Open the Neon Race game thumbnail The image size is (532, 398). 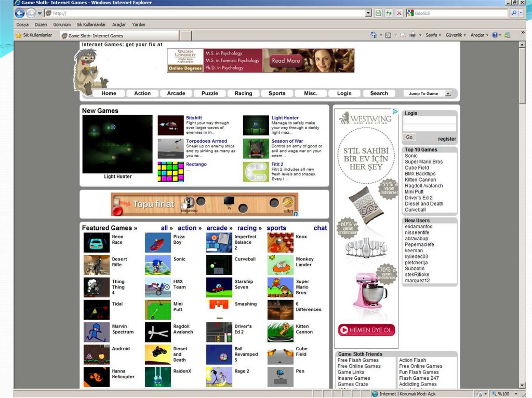click(x=96, y=242)
